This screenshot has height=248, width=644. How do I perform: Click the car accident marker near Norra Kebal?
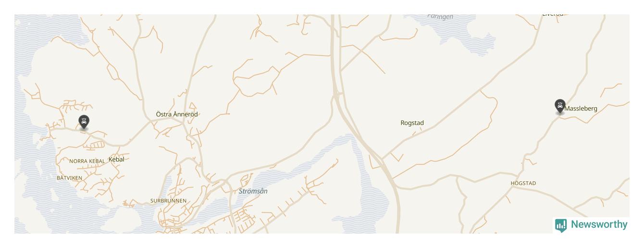(84, 122)
